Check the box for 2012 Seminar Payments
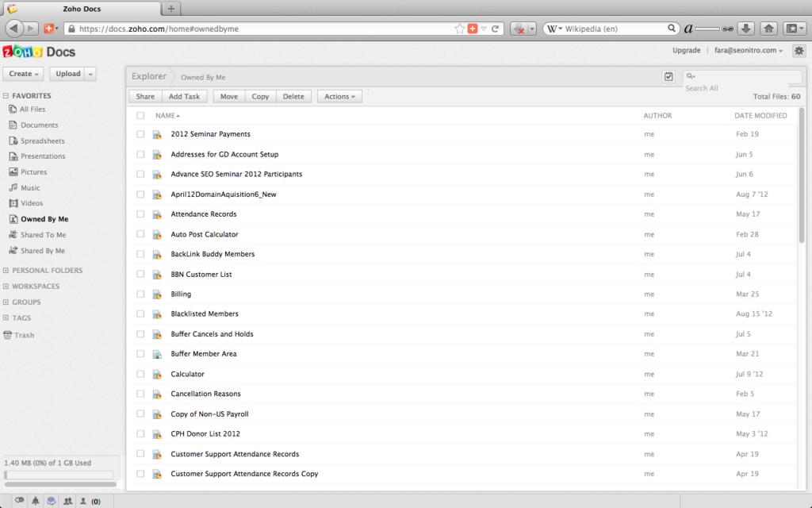The width and height of the screenshot is (812, 508). 140,134
